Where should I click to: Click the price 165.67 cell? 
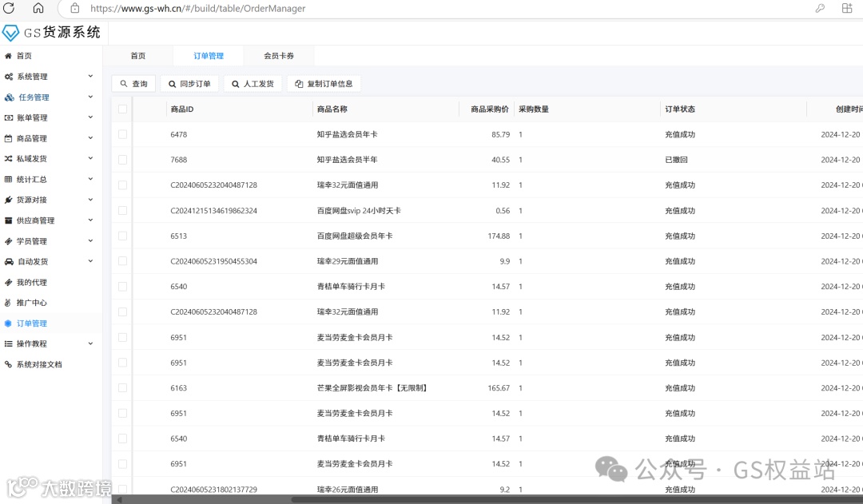tap(499, 388)
